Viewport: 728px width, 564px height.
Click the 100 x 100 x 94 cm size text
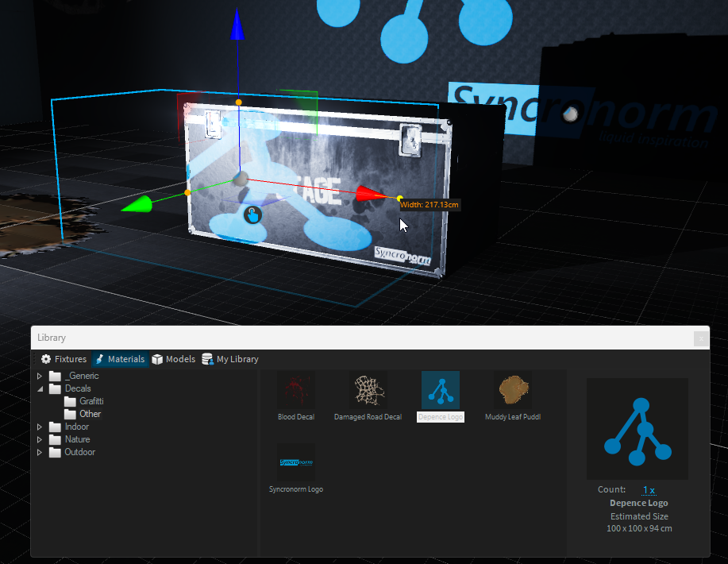coord(639,529)
